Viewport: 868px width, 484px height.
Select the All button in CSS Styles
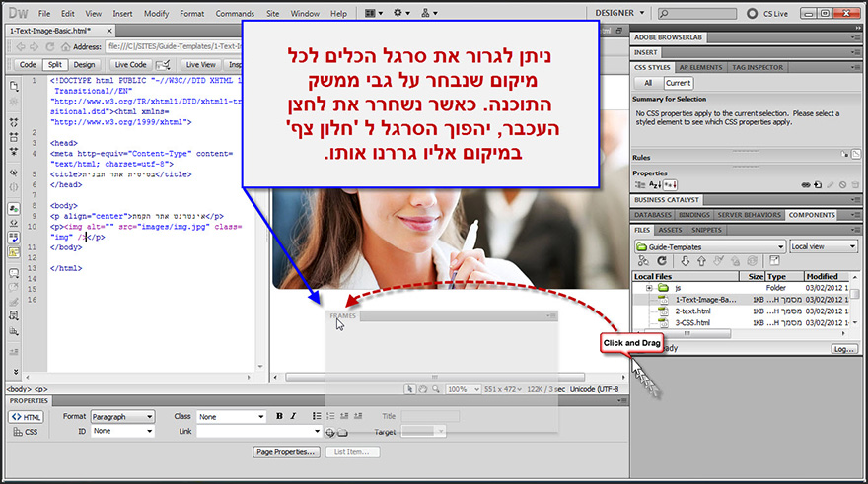pyautogui.click(x=648, y=83)
